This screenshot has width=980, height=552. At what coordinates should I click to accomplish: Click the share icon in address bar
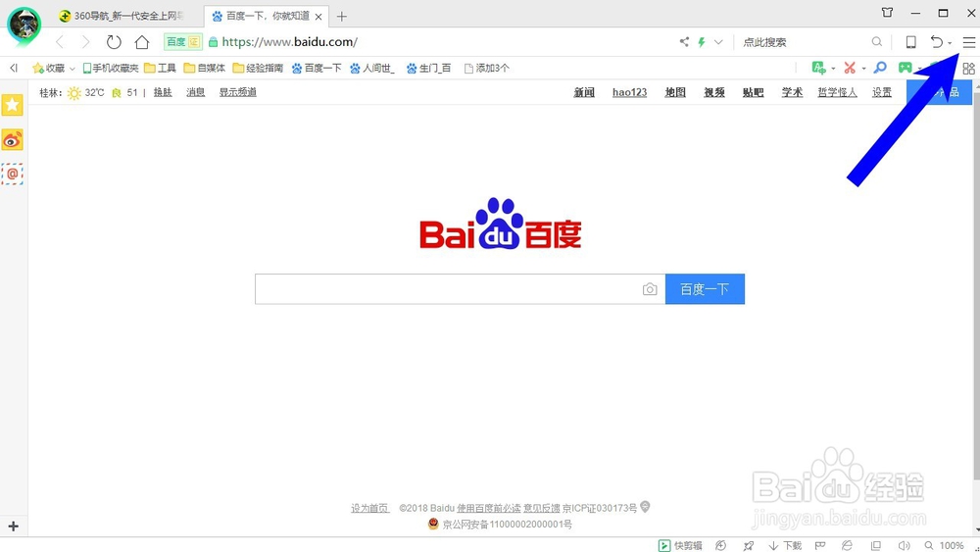tap(684, 42)
